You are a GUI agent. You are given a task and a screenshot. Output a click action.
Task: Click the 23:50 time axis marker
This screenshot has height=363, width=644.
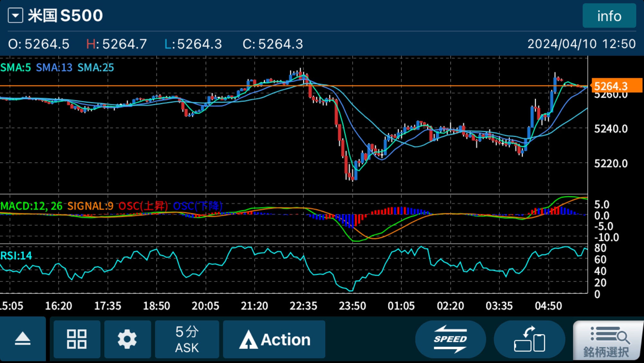pyautogui.click(x=352, y=305)
